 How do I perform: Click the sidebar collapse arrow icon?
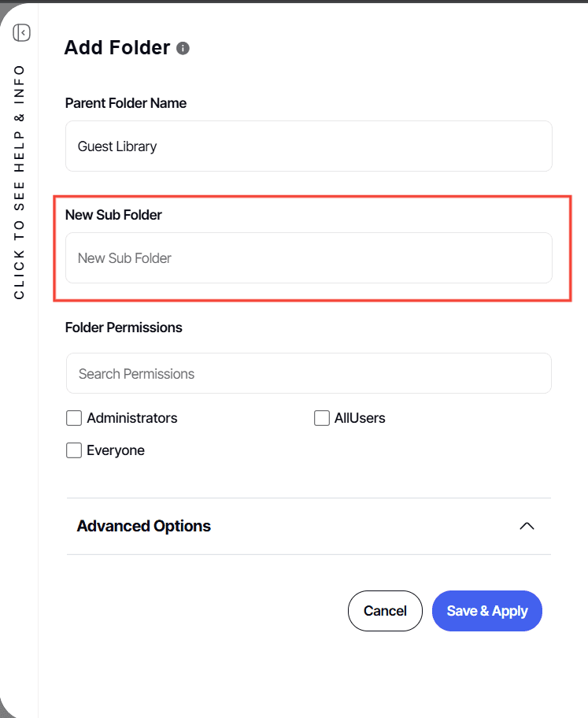(x=22, y=32)
